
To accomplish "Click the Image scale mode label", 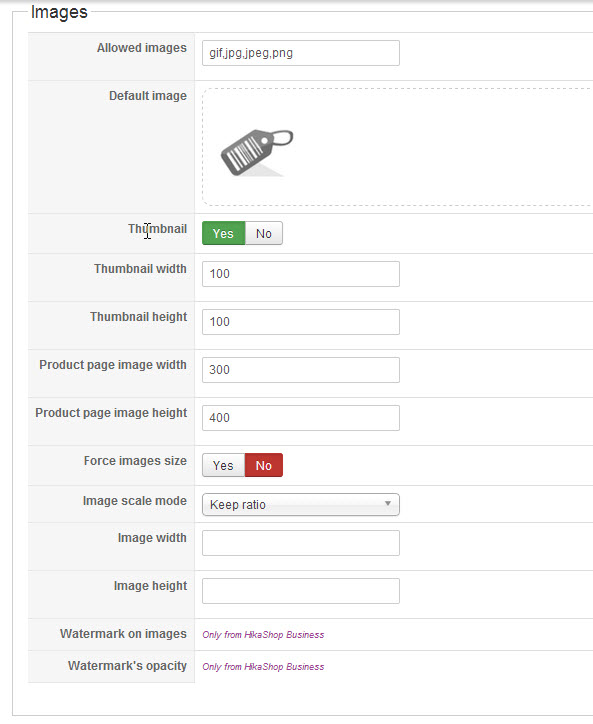I will pos(135,501).
